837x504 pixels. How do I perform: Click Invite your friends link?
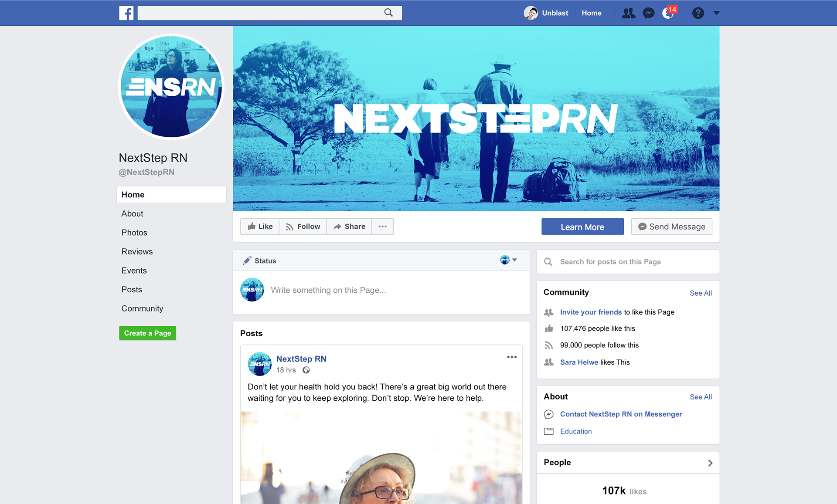(591, 312)
